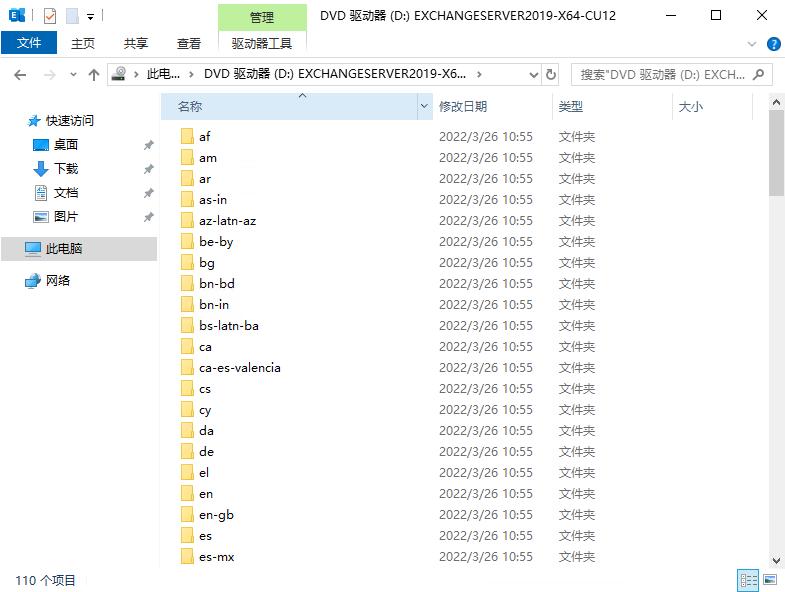The image size is (785, 592).
Task: Open the 驱动器工具 ribbon tab
Action: click(262, 44)
